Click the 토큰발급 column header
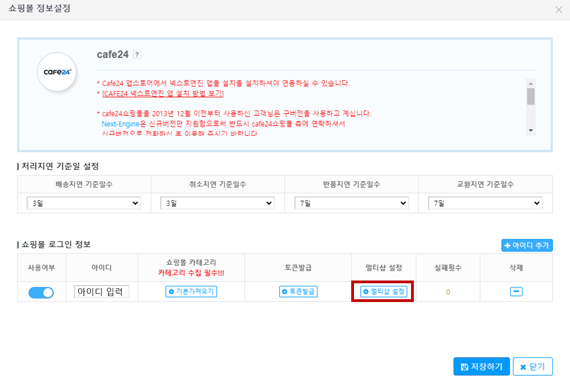The image size is (570, 392). 298,268
